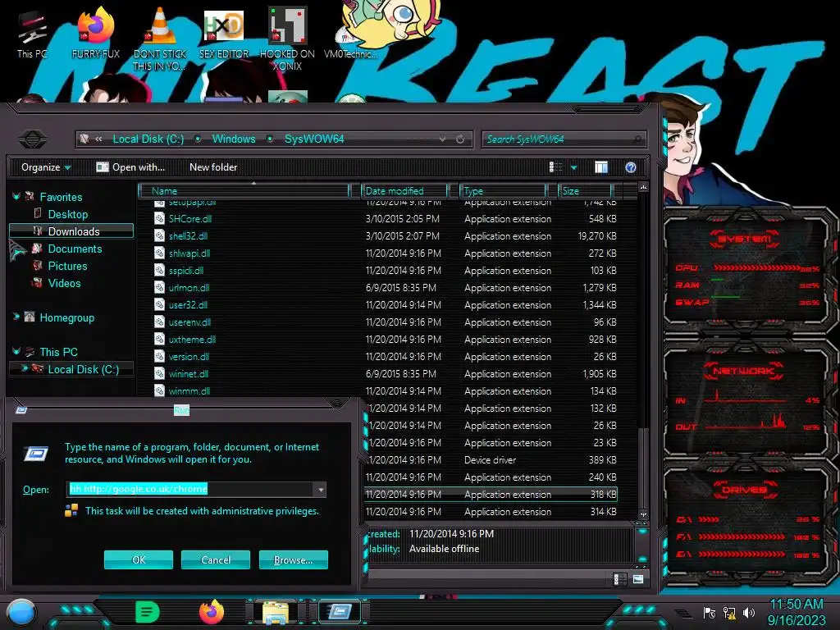
Task: Open File Explorer taskbar button
Action: [x=276, y=612]
